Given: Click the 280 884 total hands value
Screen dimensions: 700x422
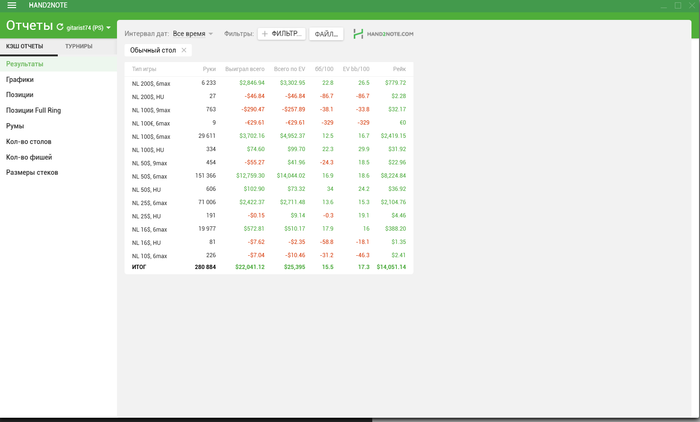Looking at the screenshot, I should coord(205,267).
